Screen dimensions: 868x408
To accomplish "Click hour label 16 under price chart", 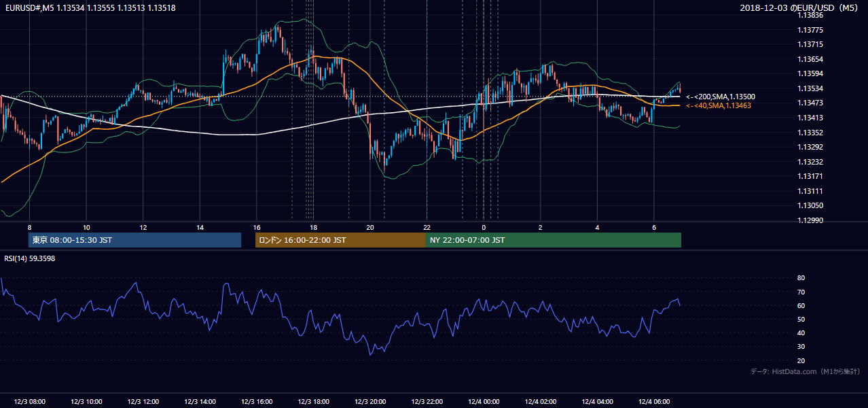I will [x=257, y=227].
